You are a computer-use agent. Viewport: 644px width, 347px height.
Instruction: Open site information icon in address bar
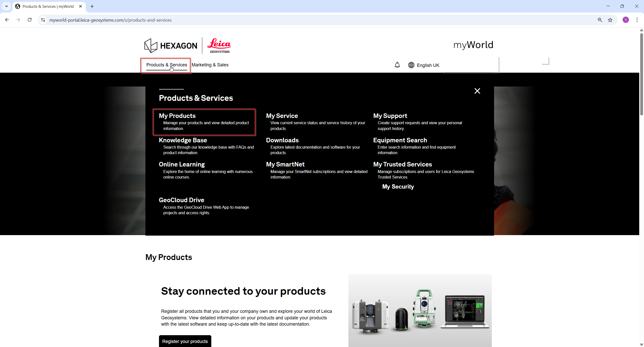tap(43, 20)
